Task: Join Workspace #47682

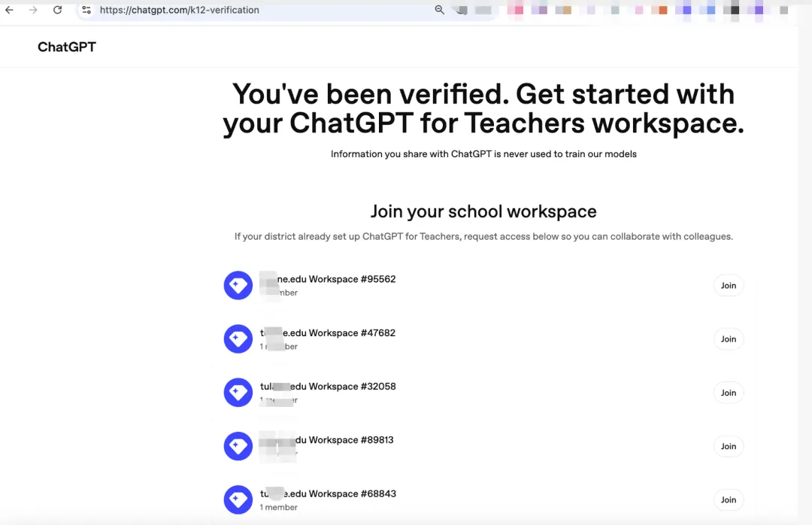Action: [728, 339]
